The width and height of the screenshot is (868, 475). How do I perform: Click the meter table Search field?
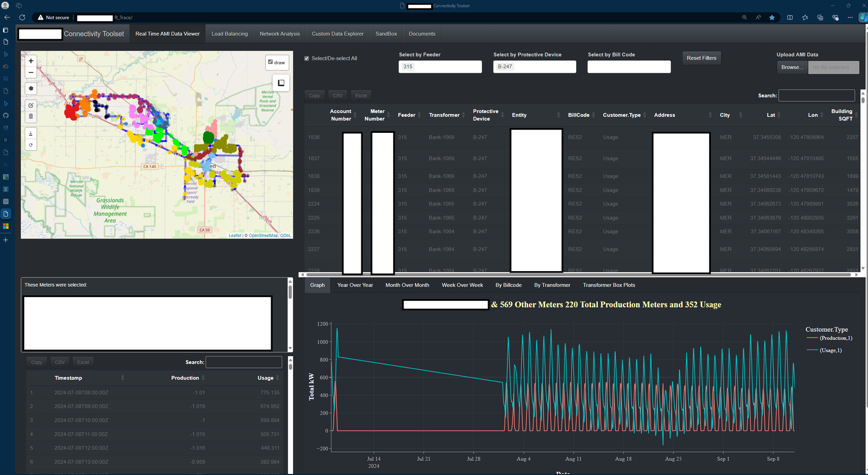click(x=816, y=95)
